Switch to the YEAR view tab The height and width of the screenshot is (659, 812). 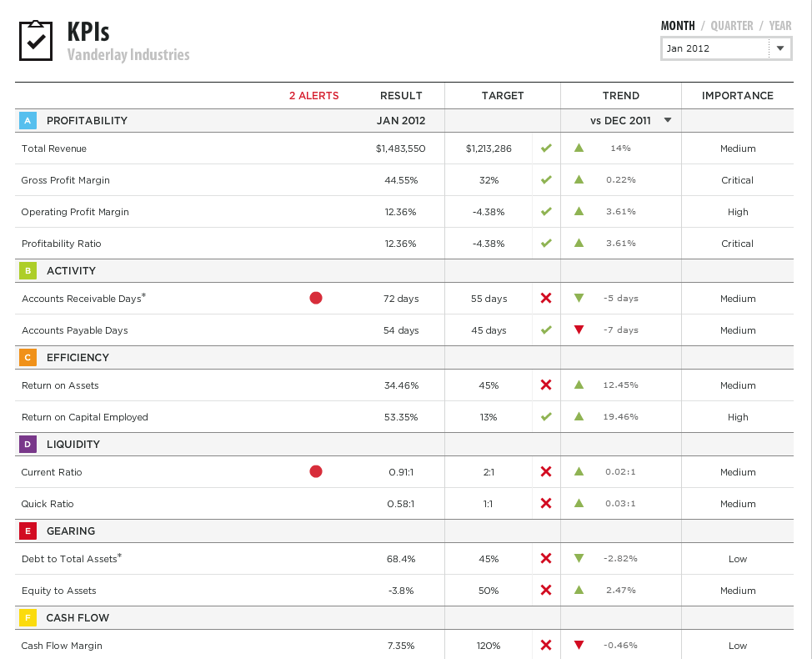(779, 25)
